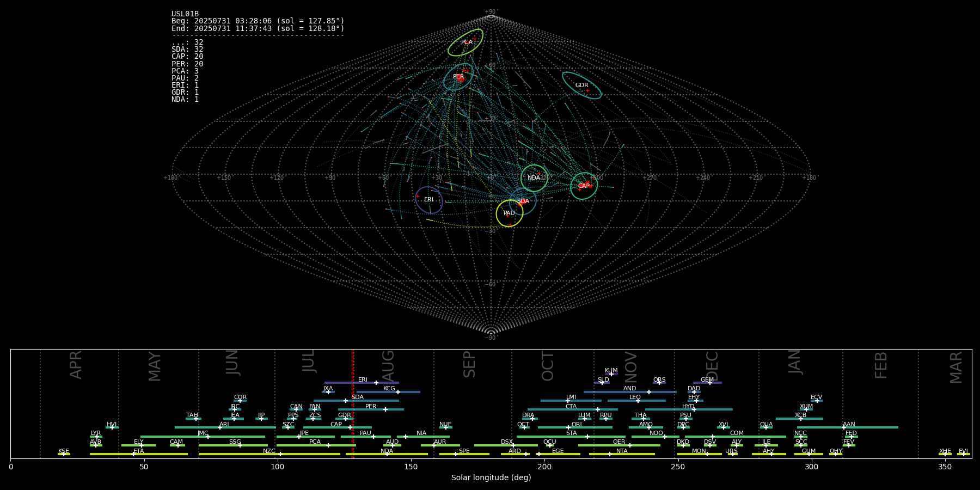Image resolution: width=980 pixels, height=490 pixels.
Task: Click the KSE shower label in timeline
Action: (64, 451)
